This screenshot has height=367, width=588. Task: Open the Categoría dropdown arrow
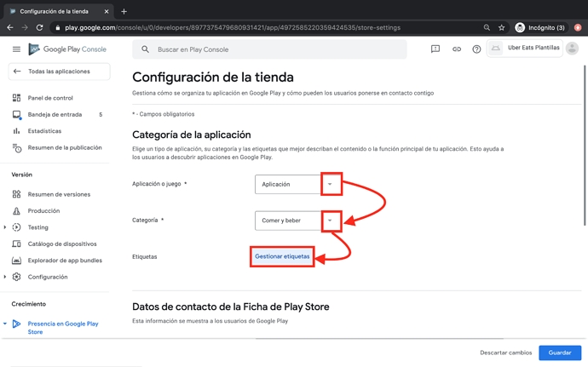331,221
